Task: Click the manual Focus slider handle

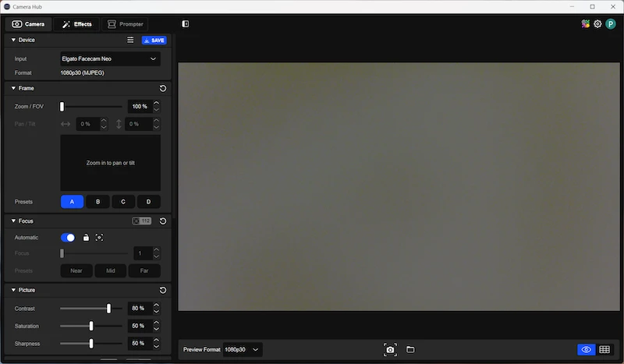Action: point(62,253)
